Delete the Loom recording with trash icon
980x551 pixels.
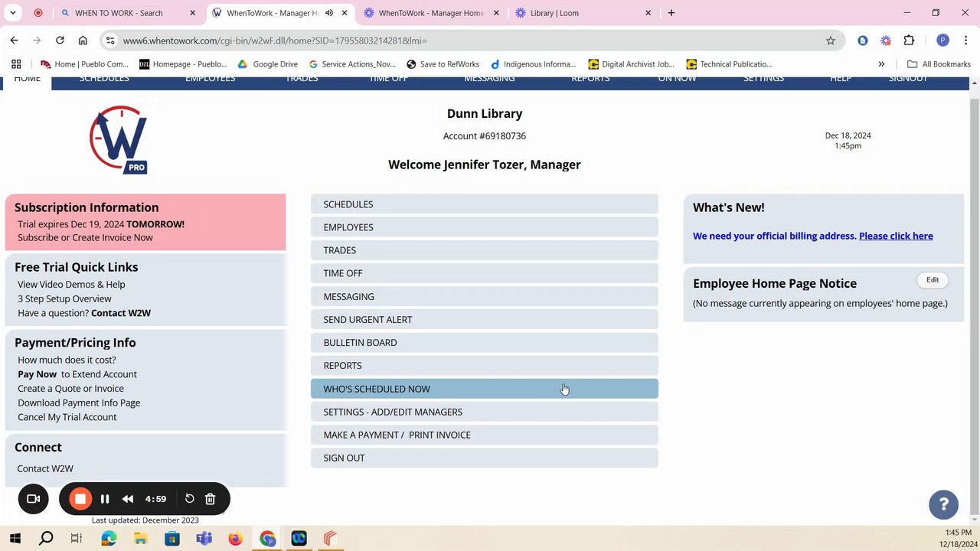(x=210, y=499)
